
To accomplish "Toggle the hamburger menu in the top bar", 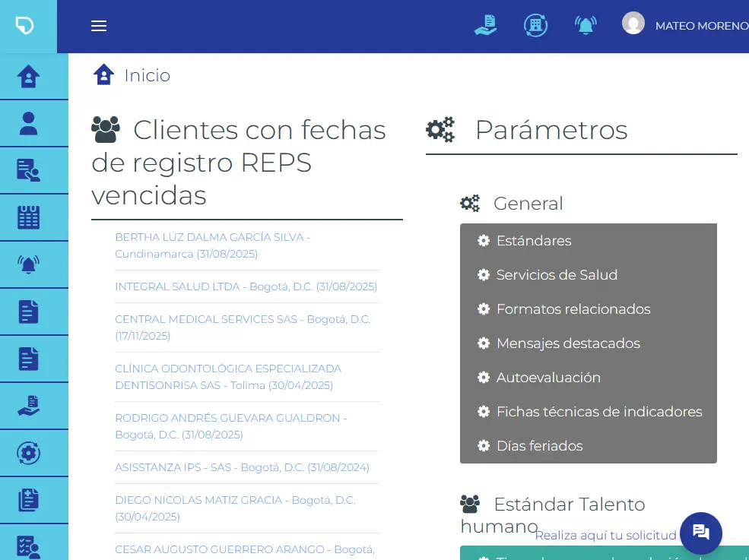I will (99, 26).
